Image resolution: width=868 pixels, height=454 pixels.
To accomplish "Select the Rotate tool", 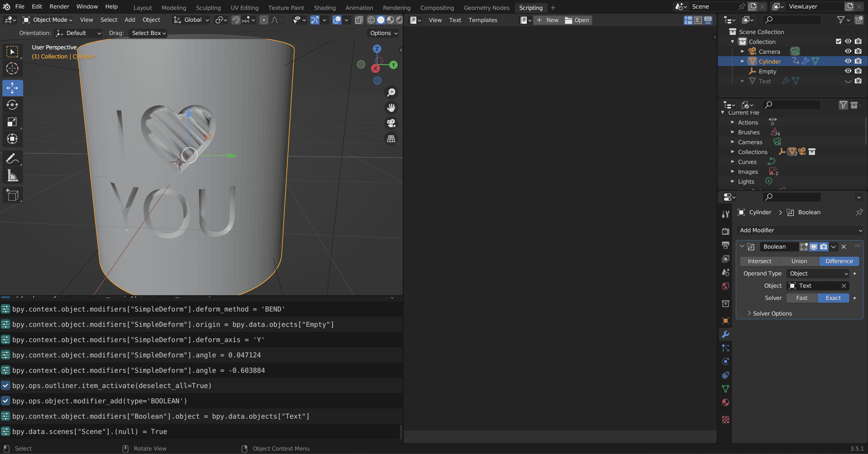I will [13, 105].
